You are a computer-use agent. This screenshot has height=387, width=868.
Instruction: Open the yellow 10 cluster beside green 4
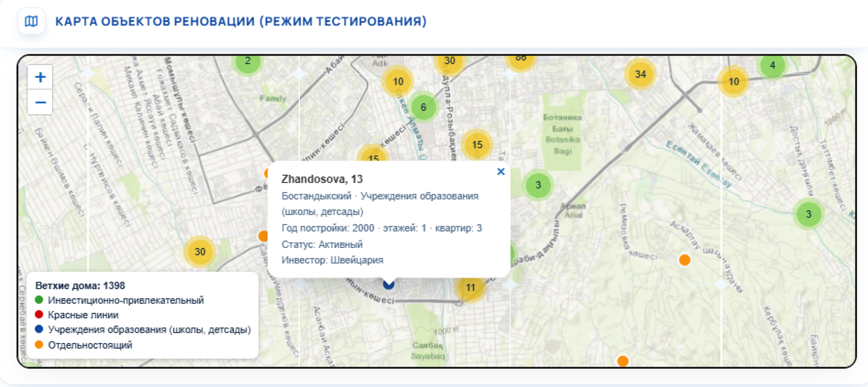click(x=734, y=82)
